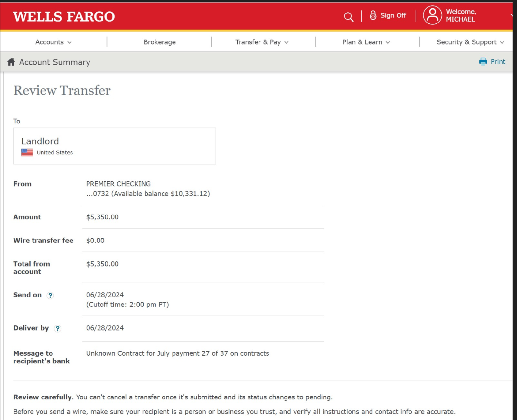517x420 pixels.
Task: Click the Print link
Action: (x=498, y=61)
